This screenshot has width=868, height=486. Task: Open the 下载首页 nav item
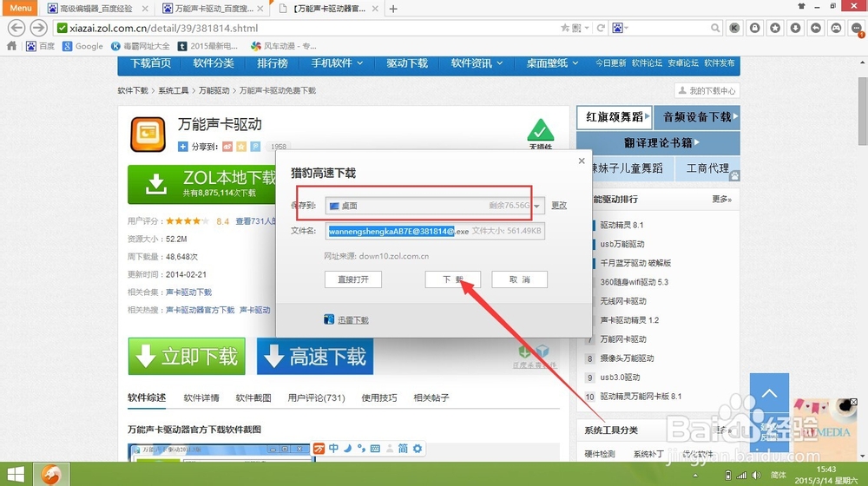[x=150, y=63]
